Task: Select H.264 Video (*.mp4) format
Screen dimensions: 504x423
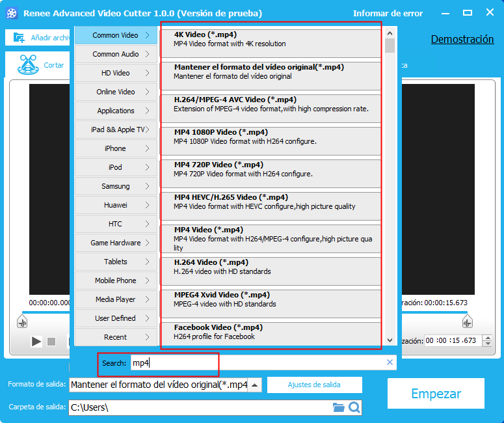Action: pyautogui.click(x=271, y=271)
